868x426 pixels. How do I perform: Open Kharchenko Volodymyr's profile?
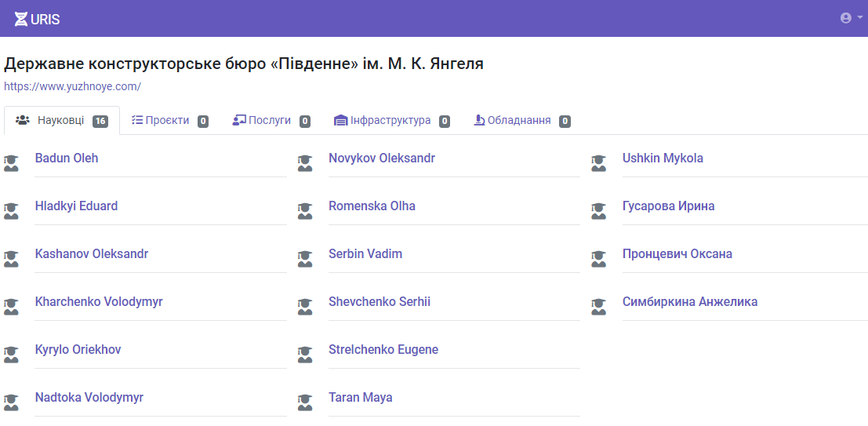(99, 302)
